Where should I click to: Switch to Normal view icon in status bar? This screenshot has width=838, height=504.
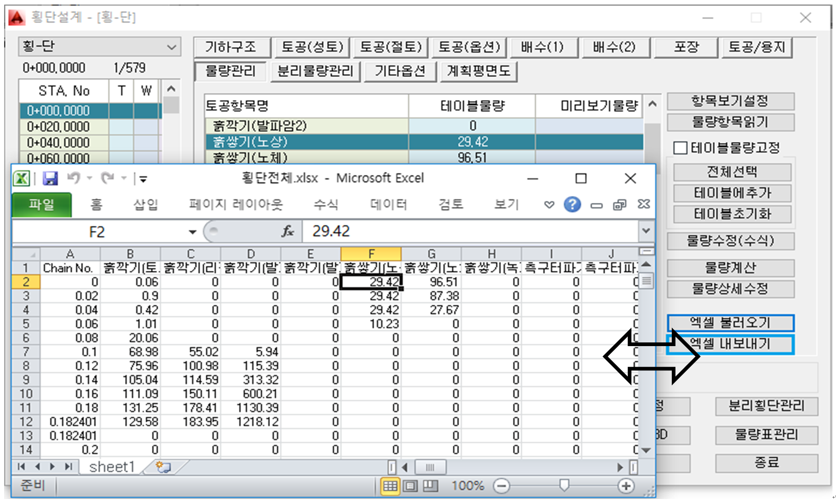[x=390, y=486]
